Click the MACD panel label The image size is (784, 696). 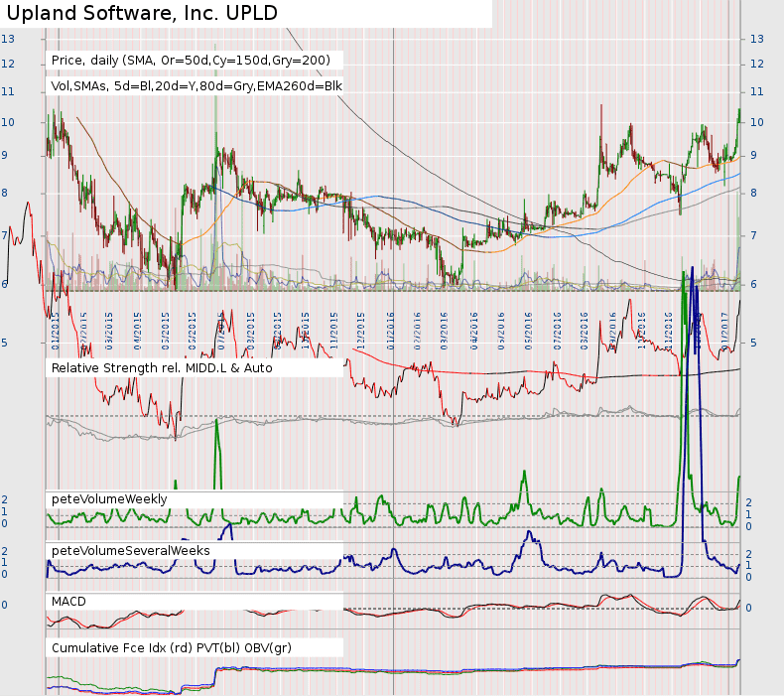click(x=68, y=602)
